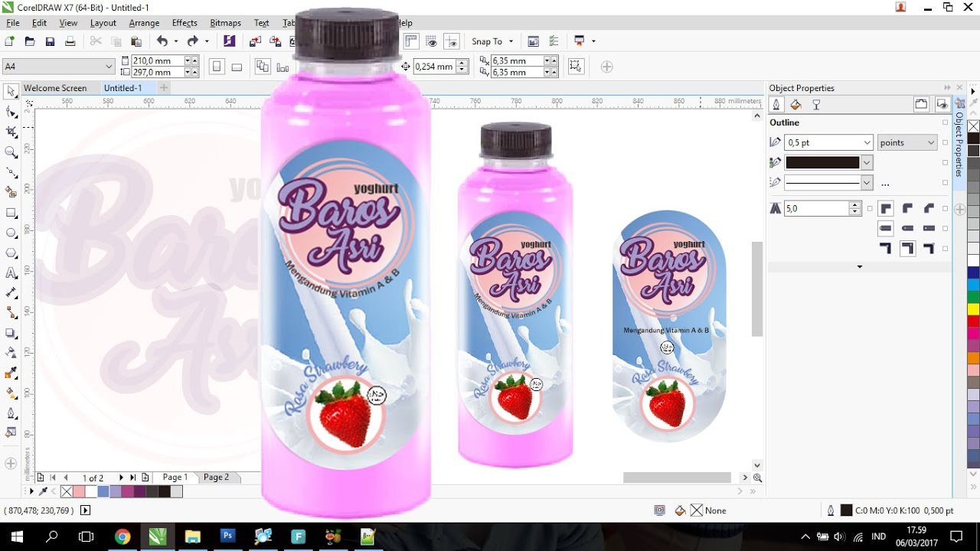This screenshot has height=551, width=980.
Task: Select the Interactive Fill tool in the toolbox
Action: [x=11, y=393]
